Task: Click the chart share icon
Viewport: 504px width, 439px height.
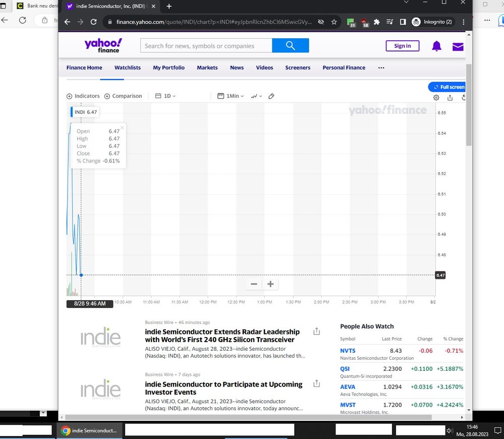Action: click(x=450, y=97)
